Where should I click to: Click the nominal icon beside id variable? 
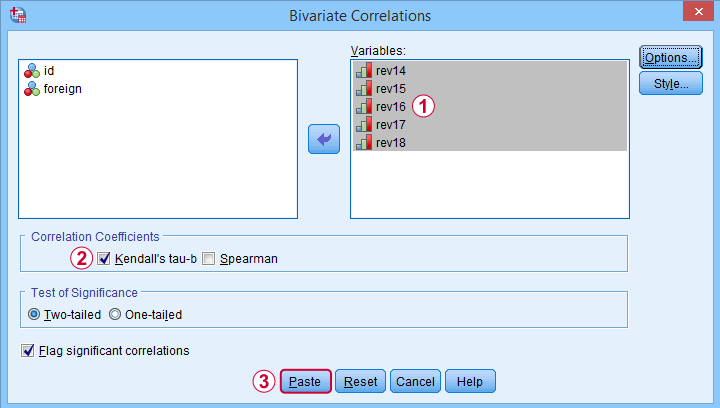click(33, 71)
